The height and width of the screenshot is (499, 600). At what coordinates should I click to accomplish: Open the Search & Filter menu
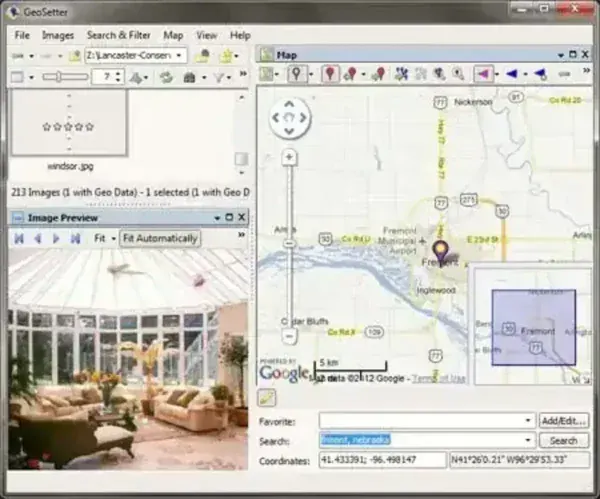pyautogui.click(x=119, y=35)
